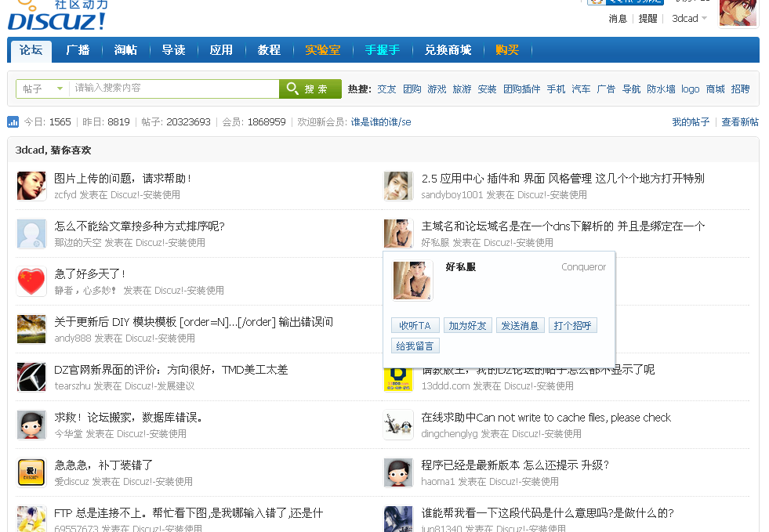
Task: Click yellow badge avatar of 爱discuz
Action: tap(31, 472)
